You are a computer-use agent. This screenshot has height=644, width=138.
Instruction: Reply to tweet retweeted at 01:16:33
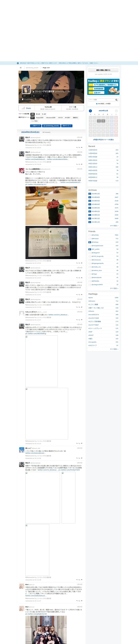(x=77, y=147)
